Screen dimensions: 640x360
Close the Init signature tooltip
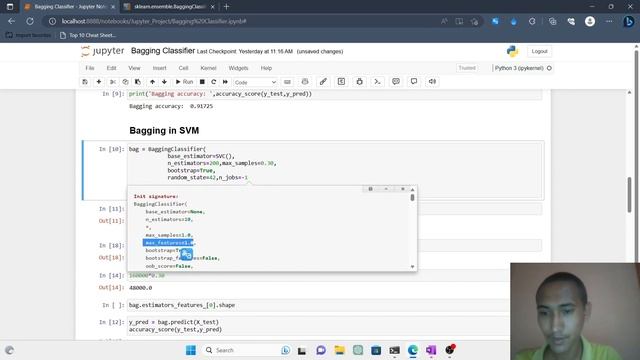click(x=402, y=189)
